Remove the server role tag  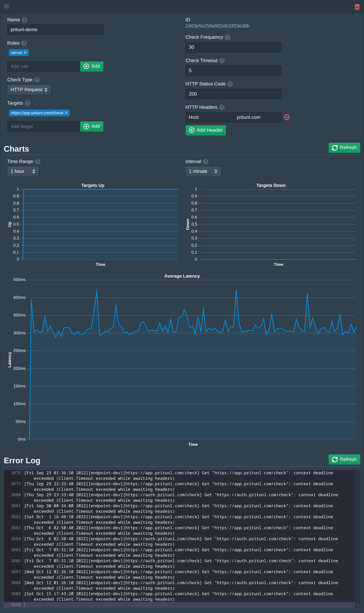coord(25,53)
